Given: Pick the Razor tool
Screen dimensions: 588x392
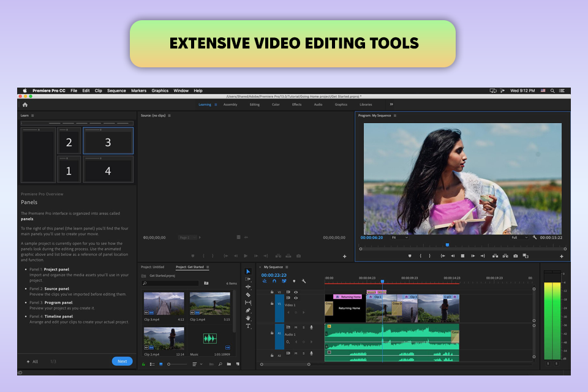Looking at the screenshot, I should [248, 295].
